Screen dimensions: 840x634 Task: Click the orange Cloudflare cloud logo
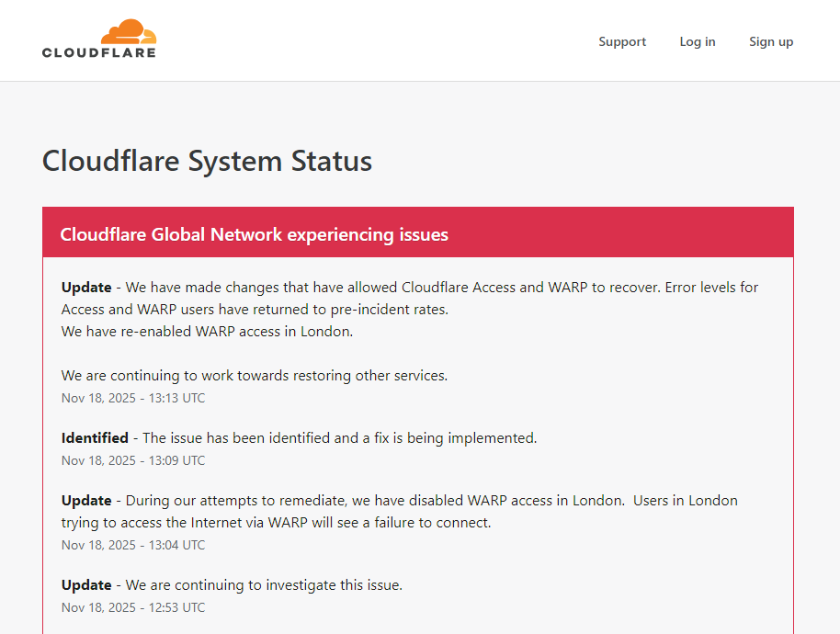click(128, 32)
